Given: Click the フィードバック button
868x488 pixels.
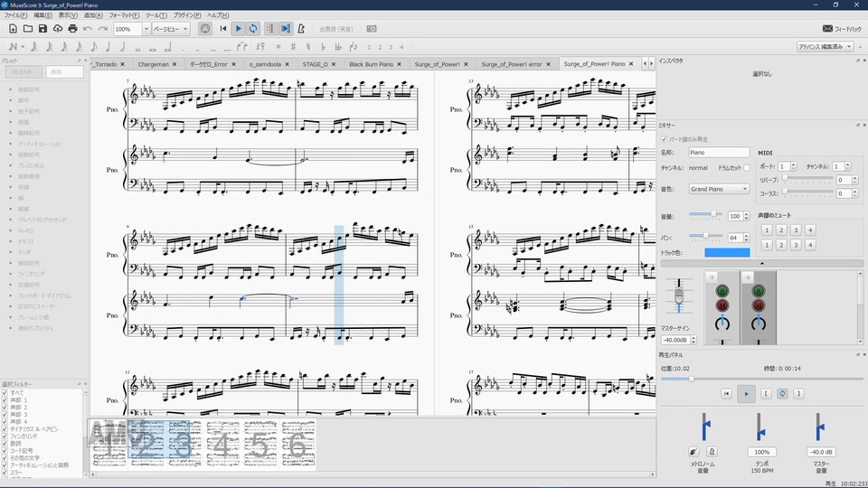Looking at the screenshot, I should [841, 29].
